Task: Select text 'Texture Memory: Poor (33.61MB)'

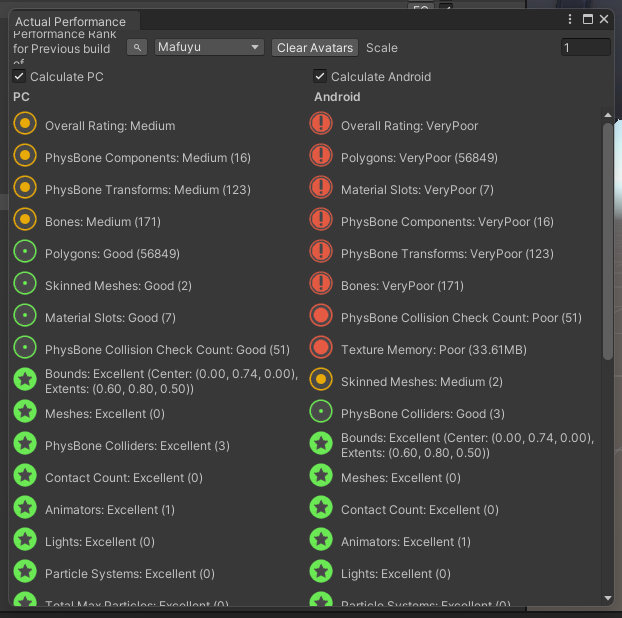Action: pos(434,350)
